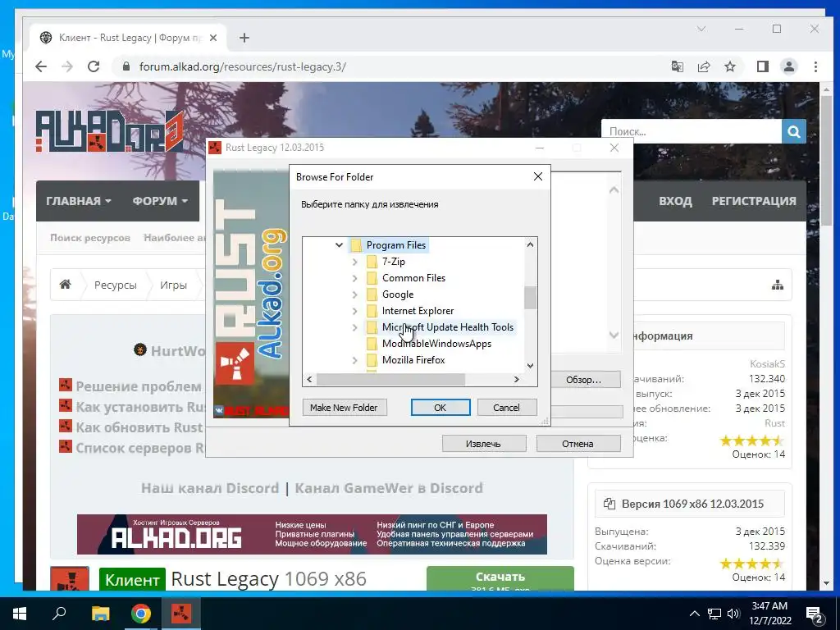
Task: Expand Microsoft Update Health Tools node
Action: coord(354,327)
